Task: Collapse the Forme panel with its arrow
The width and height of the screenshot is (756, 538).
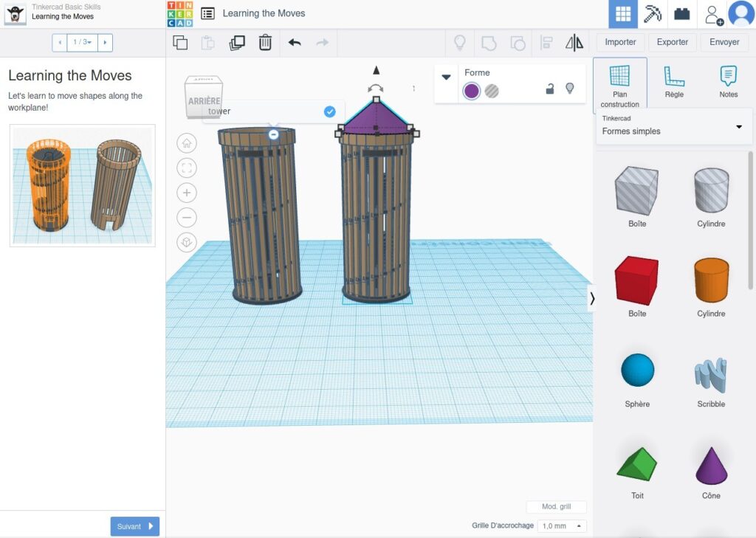Action: [445, 76]
